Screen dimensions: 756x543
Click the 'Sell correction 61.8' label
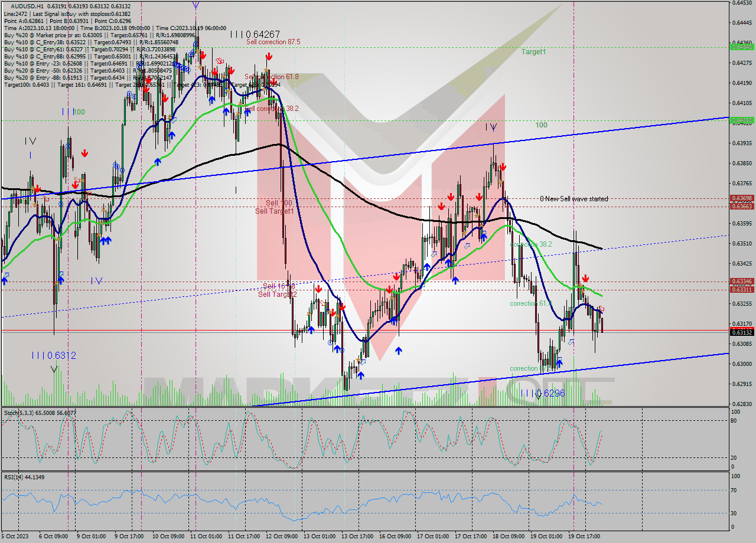pyautogui.click(x=272, y=77)
